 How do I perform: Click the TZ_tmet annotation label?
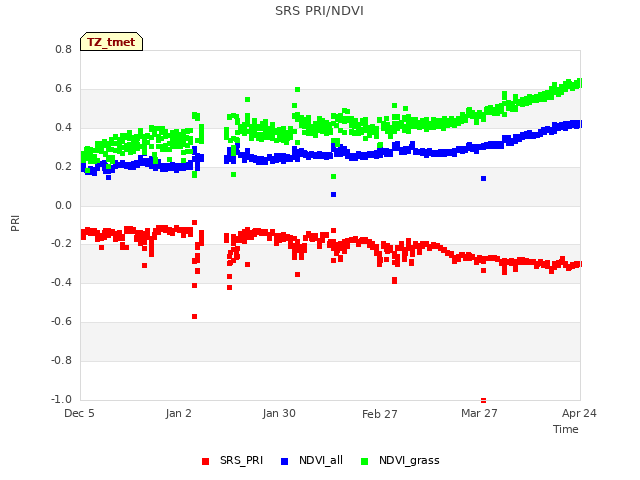111,42
